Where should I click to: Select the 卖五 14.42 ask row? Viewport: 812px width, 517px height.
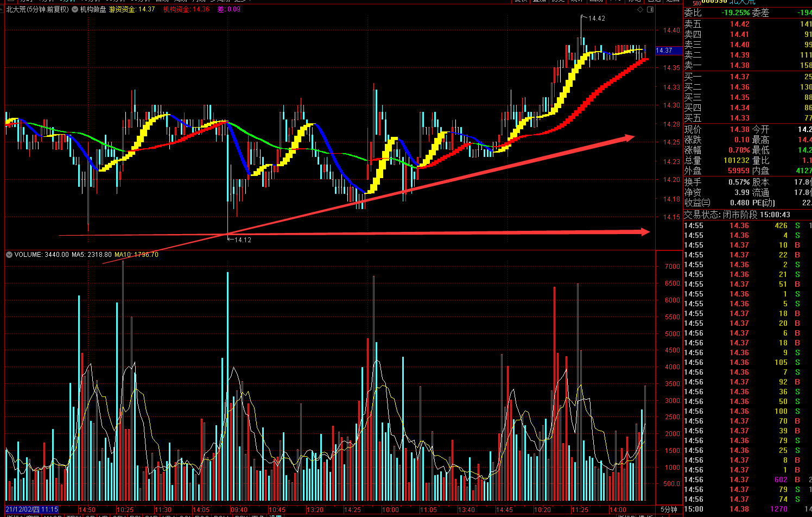748,24
